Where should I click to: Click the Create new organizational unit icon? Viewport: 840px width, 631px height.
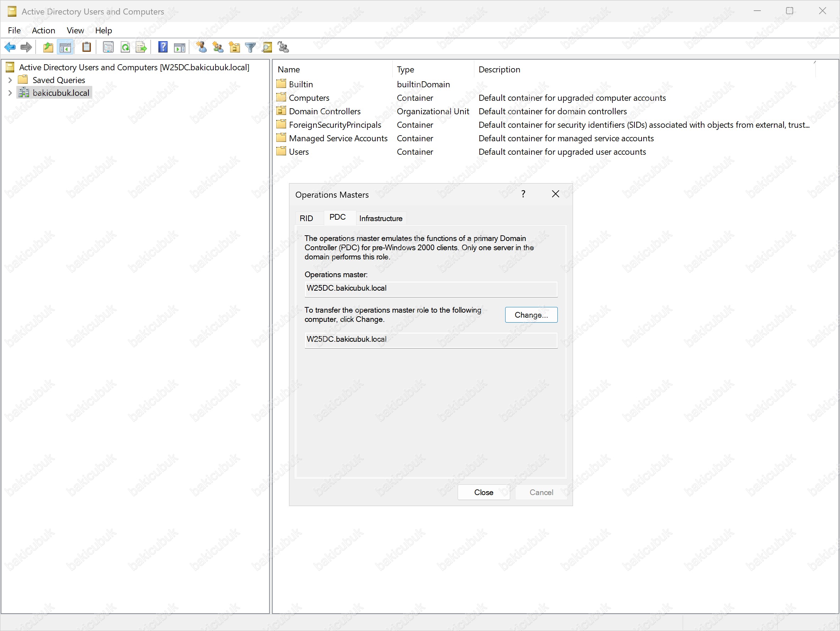pyautogui.click(x=234, y=48)
